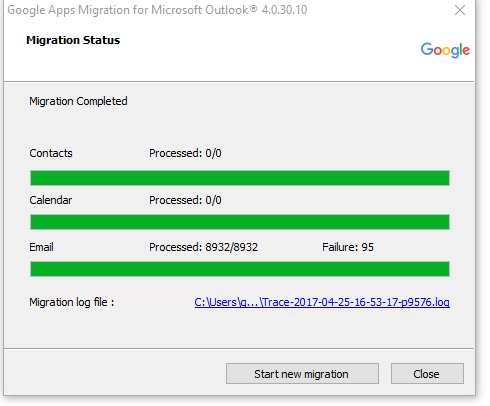This screenshot has height=406, width=490.
Task: Click the Google logo
Action: coord(445,50)
